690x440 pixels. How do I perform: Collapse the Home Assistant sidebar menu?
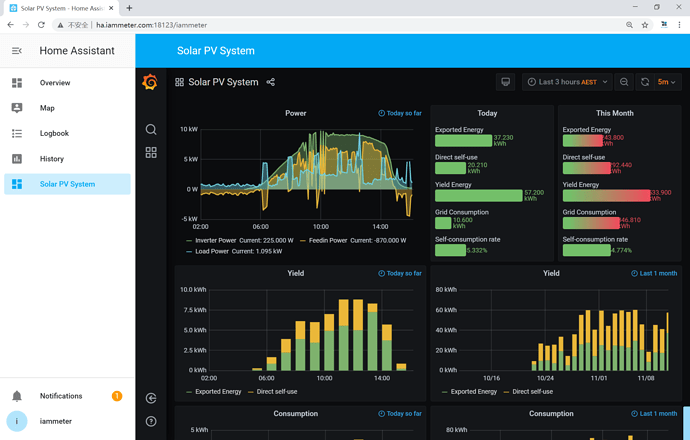tap(17, 51)
